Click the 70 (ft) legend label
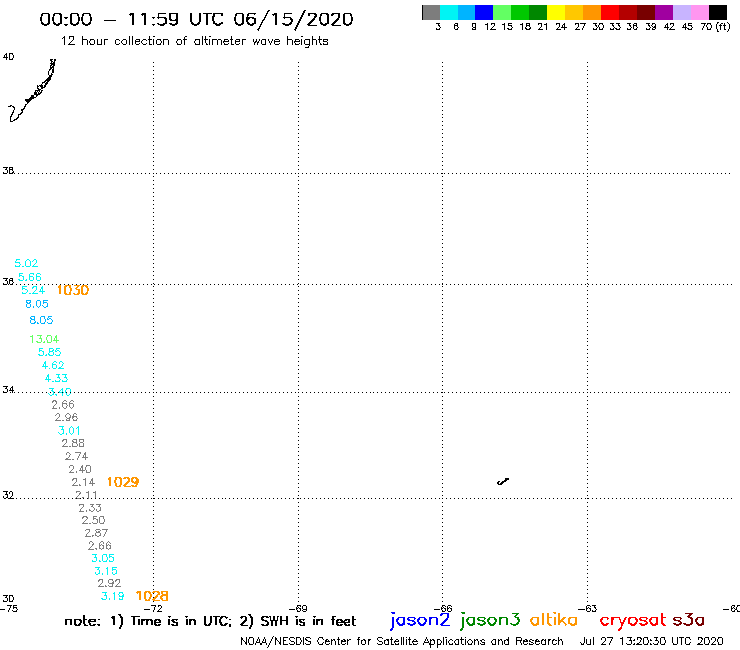Image resolution: width=740 pixels, height=650 pixels. pos(715,27)
